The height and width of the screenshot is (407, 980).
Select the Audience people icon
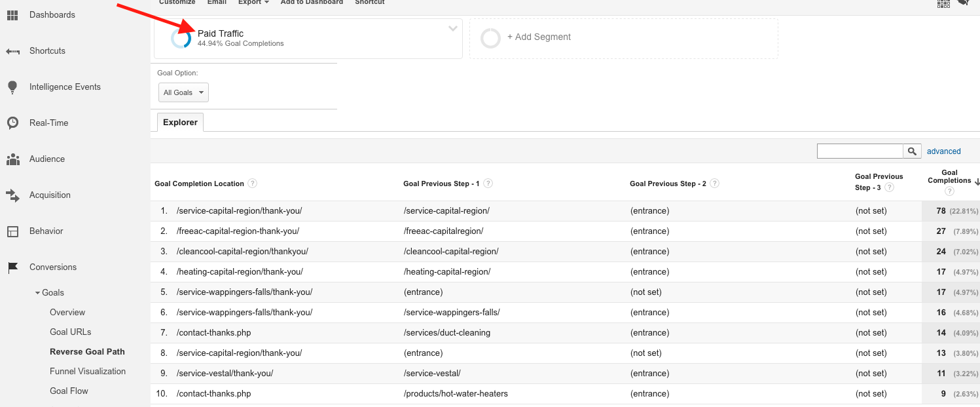click(x=12, y=159)
